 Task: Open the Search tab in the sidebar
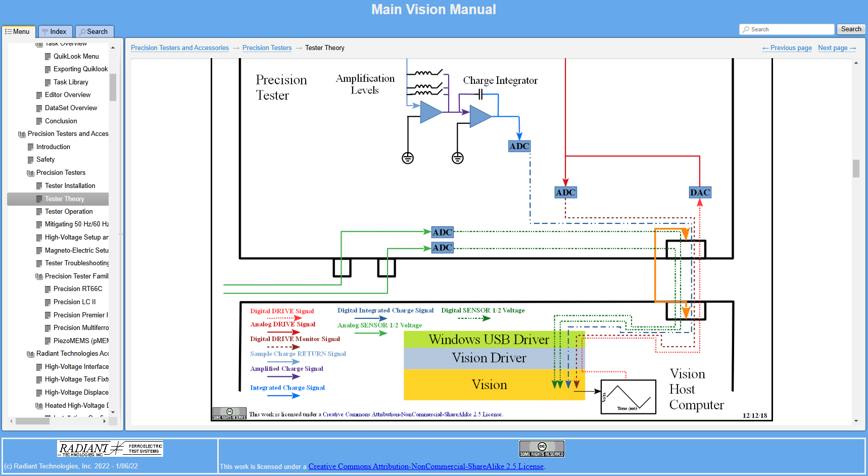click(x=94, y=31)
